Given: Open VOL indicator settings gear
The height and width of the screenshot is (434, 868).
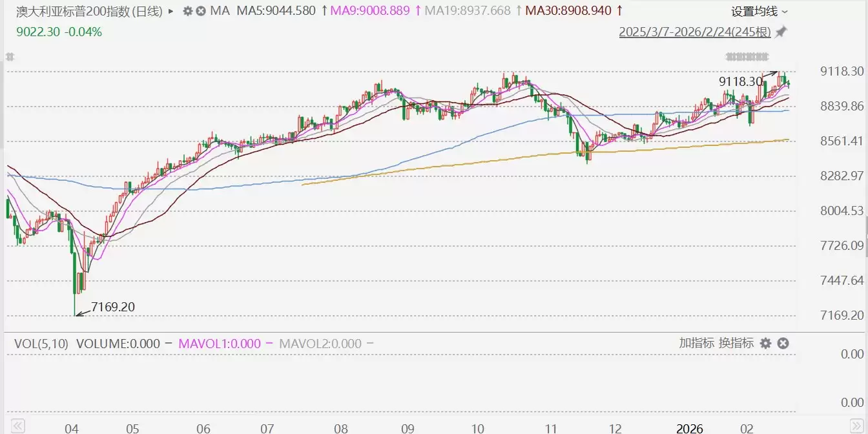Looking at the screenshot, I should [766, 344].
